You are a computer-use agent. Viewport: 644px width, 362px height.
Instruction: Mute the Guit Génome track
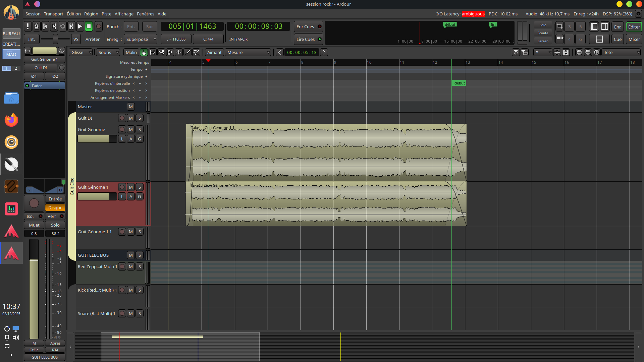131,129
